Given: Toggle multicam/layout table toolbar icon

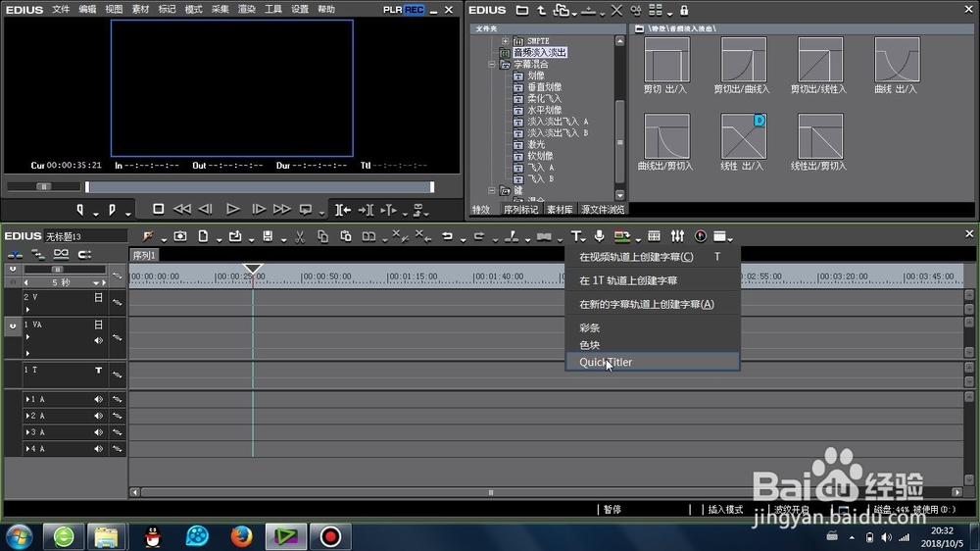Looking at the screenshot, I should click(654, 235).
